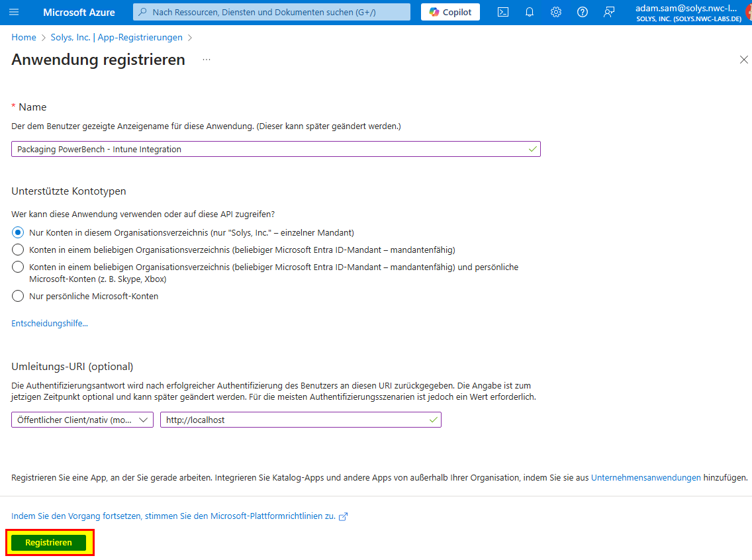Close the Anwendung registrieren pane
The image size is (752, 560).
click(743, 60)
